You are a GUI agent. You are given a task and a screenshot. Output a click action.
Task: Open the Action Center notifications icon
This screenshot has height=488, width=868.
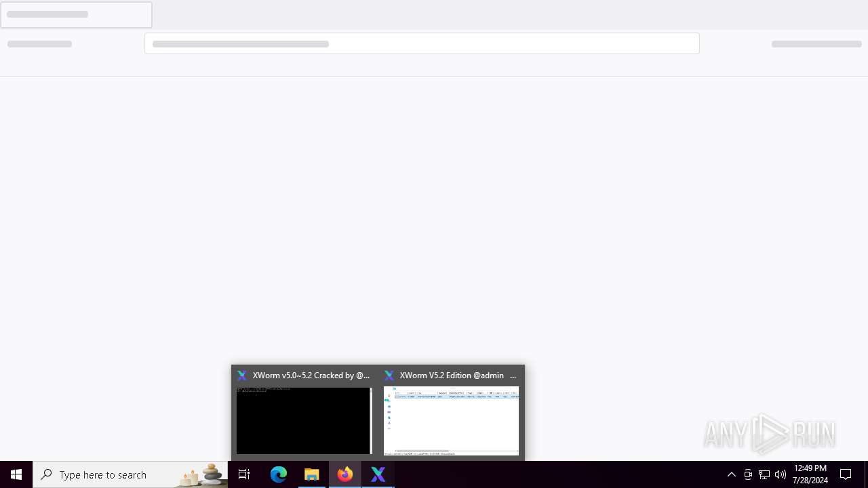(846, 474)
